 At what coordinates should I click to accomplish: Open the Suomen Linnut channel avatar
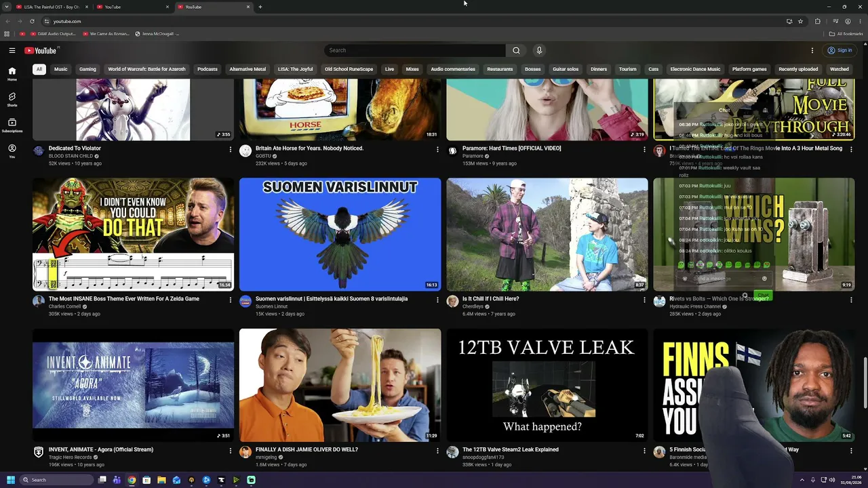point(245,302)
